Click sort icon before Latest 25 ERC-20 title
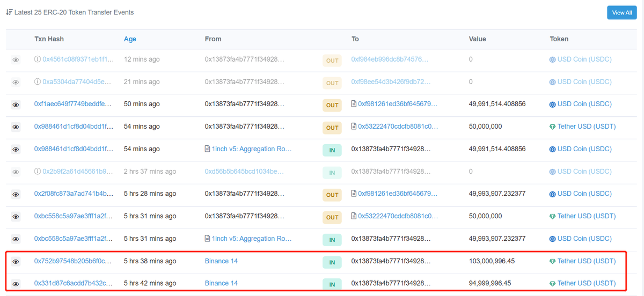This screenshot has width=644, height=296. click(9, 12)
